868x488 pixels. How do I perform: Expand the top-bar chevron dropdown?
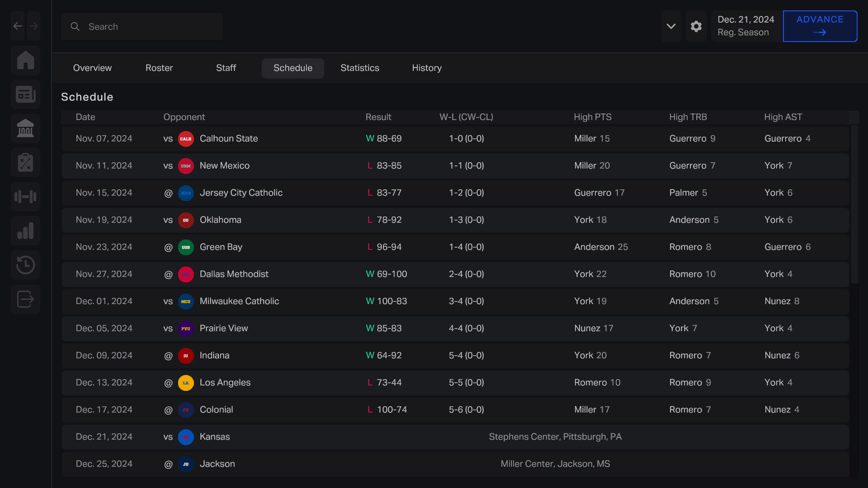671,27
